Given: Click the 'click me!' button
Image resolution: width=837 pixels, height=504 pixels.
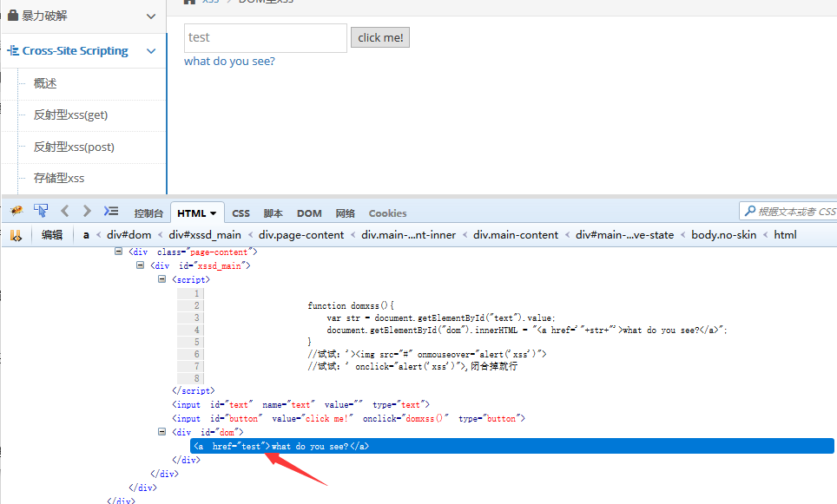Looking at the screenshot, I should 380,38.
